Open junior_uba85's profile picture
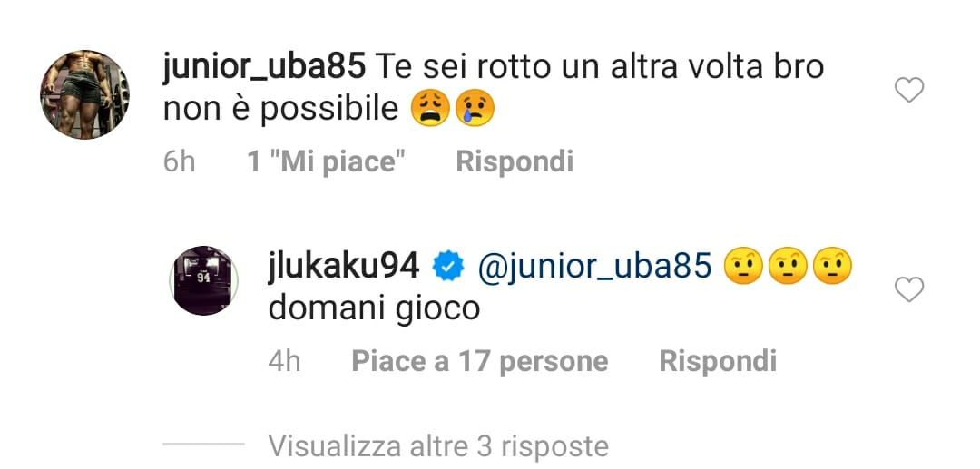The width and height of the screenshot is (980, 469). pos(84,94)
